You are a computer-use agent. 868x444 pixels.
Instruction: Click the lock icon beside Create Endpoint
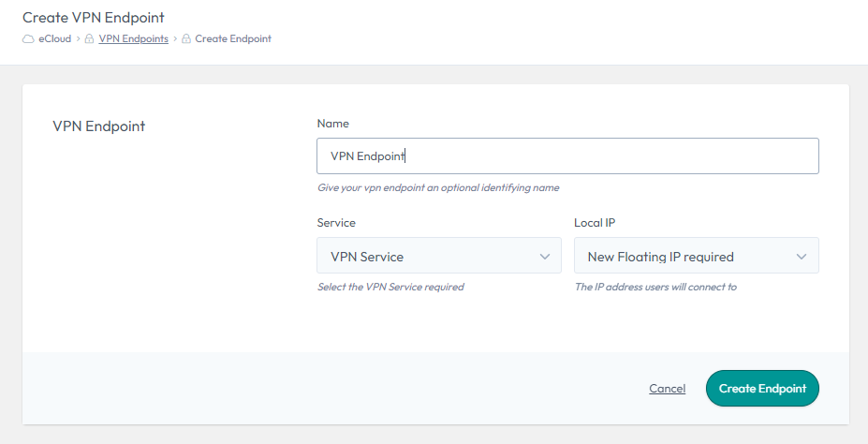[x=186, y=38]
